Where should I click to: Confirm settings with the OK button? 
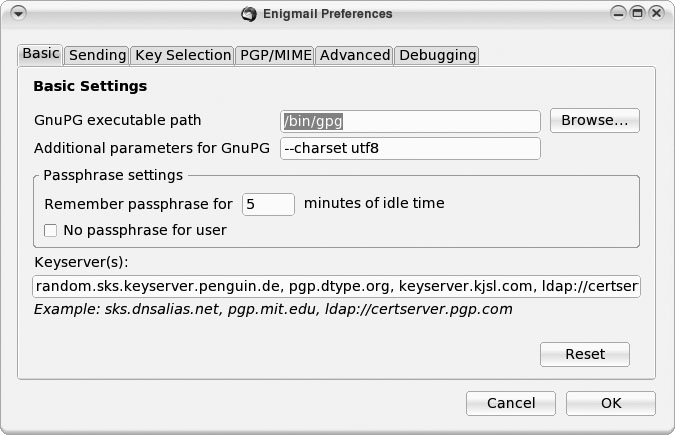(x=611, y=403)
